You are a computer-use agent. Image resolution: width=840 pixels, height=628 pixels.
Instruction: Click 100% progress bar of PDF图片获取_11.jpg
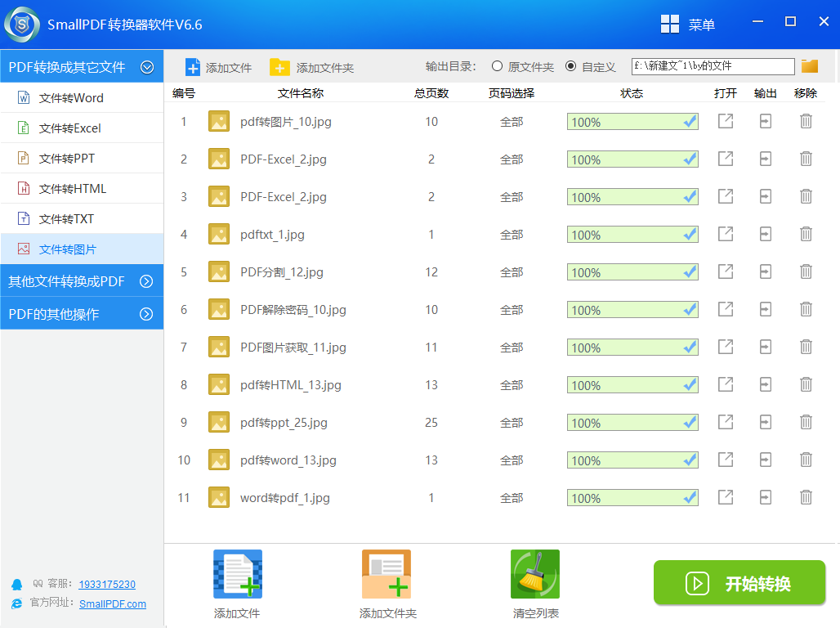632,348
